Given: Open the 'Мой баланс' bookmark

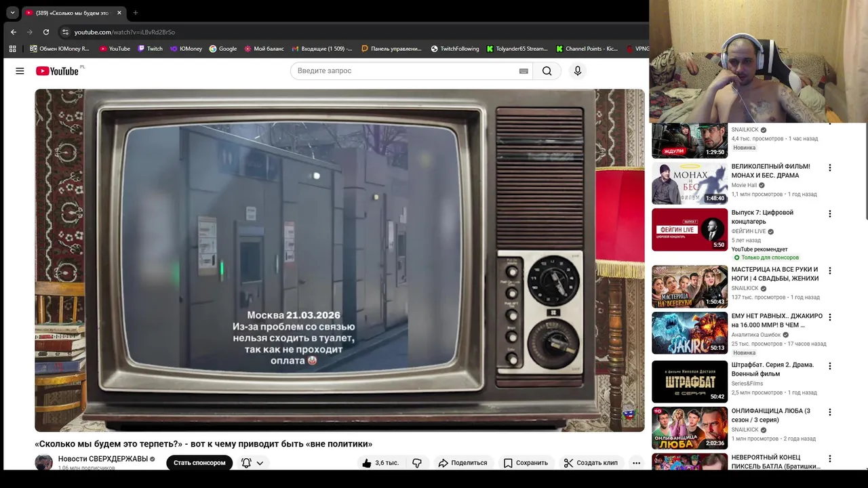Looking at the screenshot, I should [264, 49].
